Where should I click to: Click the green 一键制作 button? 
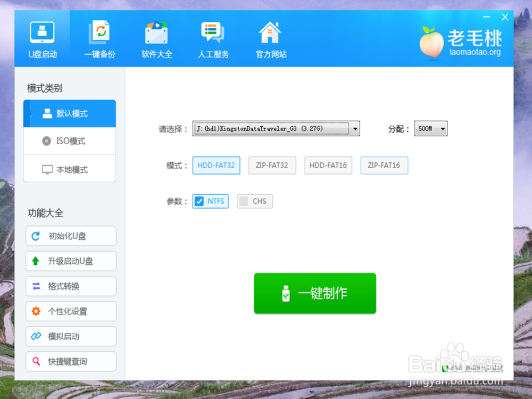pos(315,293)
